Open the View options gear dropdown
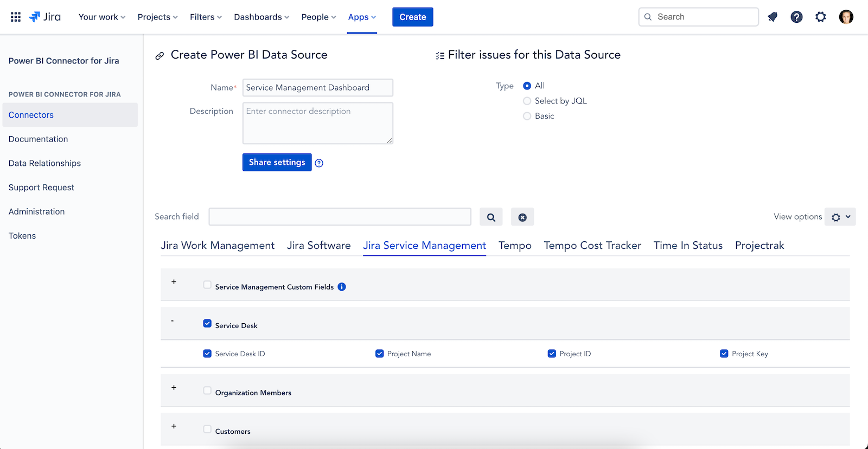The image size is (868, 449). (x=840, y=217)
